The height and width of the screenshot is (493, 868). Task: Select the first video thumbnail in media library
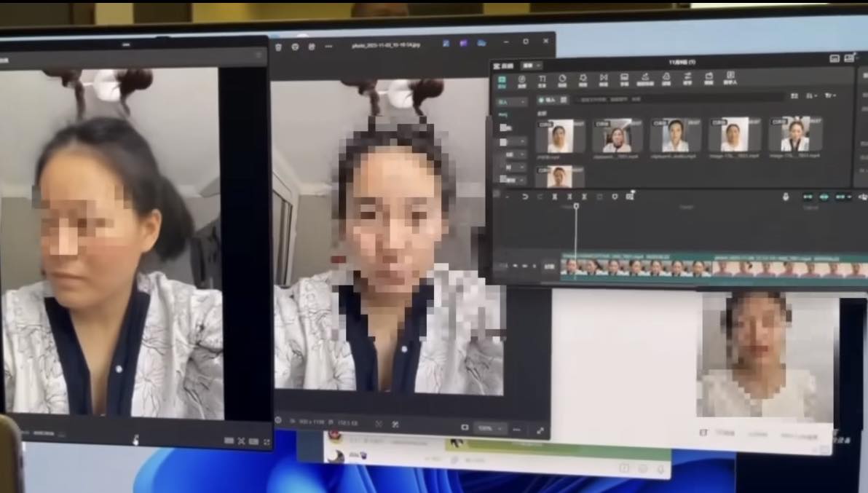(559, 136)
